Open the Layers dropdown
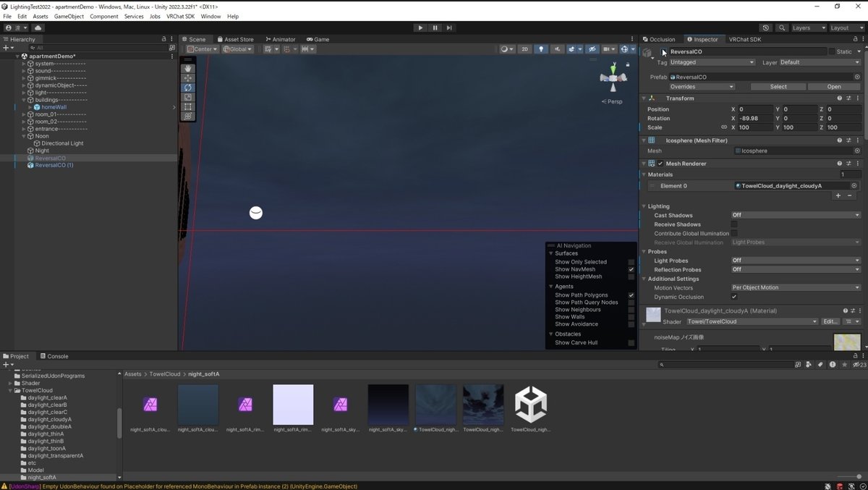 [808, 28]
